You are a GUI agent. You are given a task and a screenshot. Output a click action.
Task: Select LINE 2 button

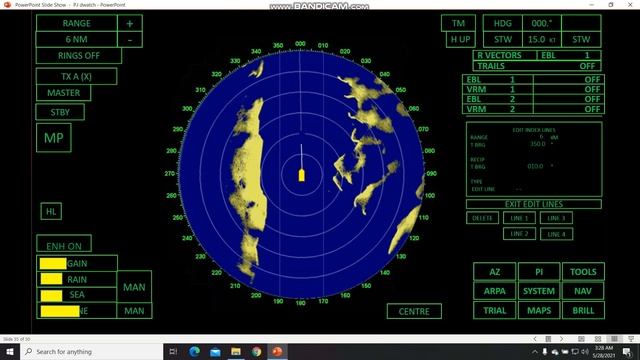pyautogui.click(x=519, y=234)
